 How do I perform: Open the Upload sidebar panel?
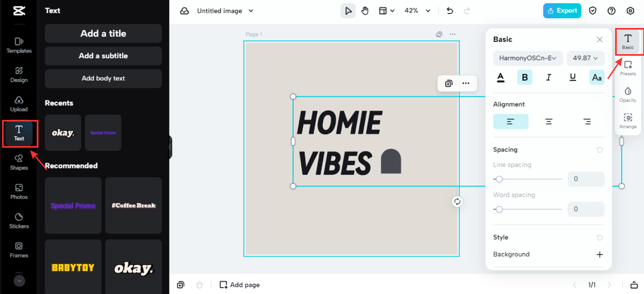(19, 104)
